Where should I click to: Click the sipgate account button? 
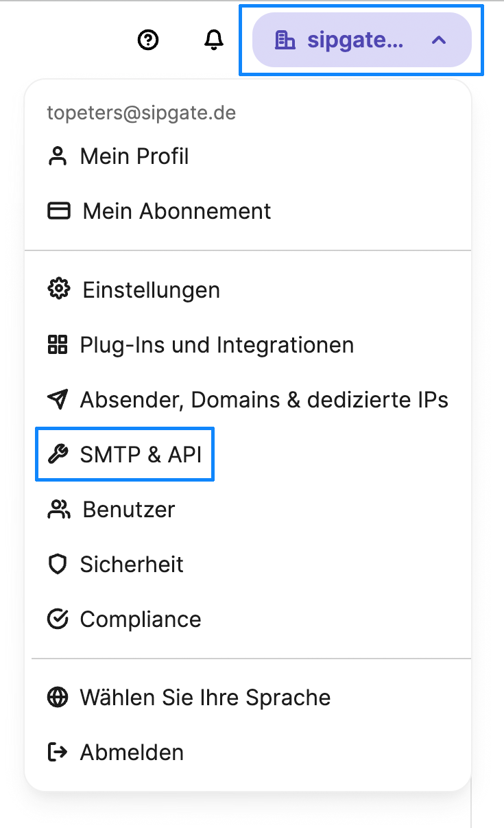[x=361, y=40]
